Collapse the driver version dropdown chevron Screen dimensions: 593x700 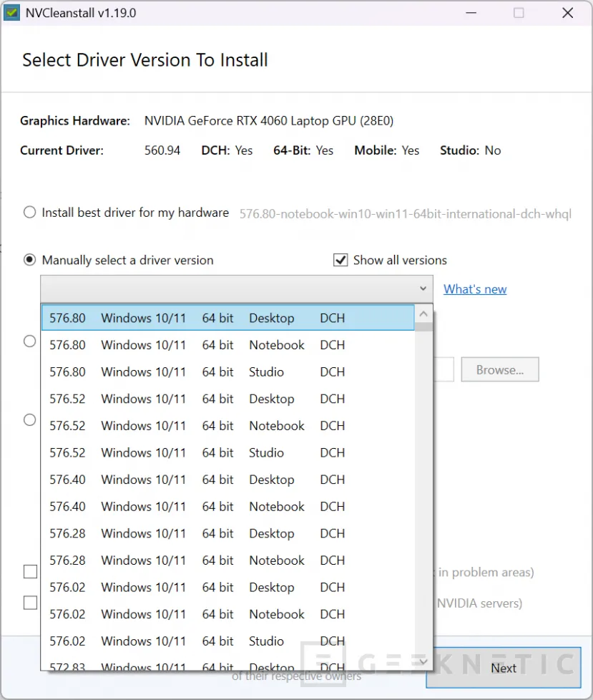click(x=422, y=288)
